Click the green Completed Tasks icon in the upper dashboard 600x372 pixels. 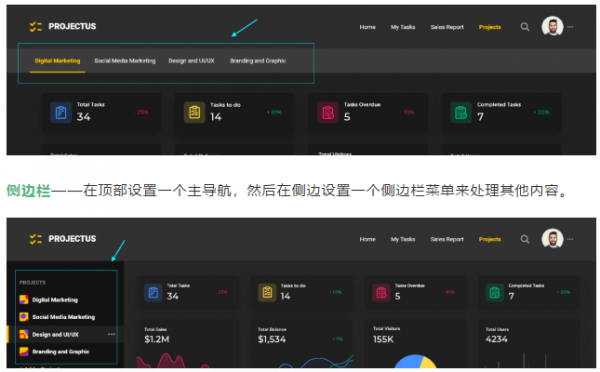461,113
